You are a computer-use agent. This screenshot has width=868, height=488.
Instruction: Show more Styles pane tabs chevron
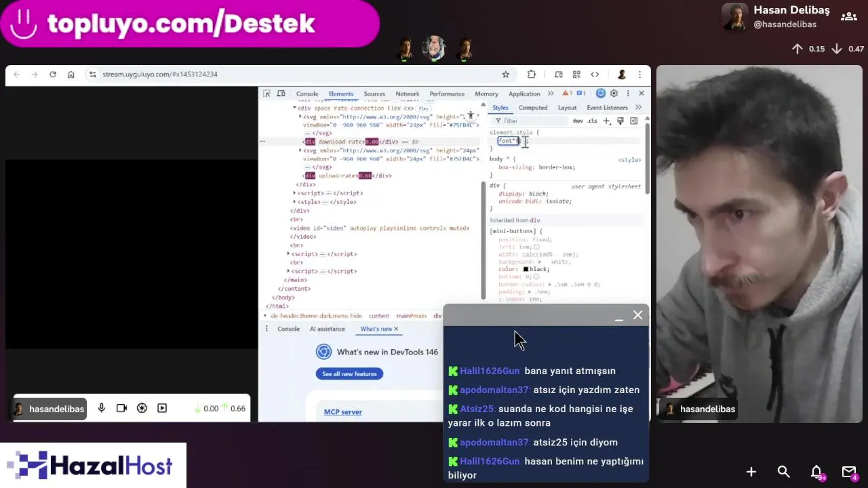pos(638,107)
